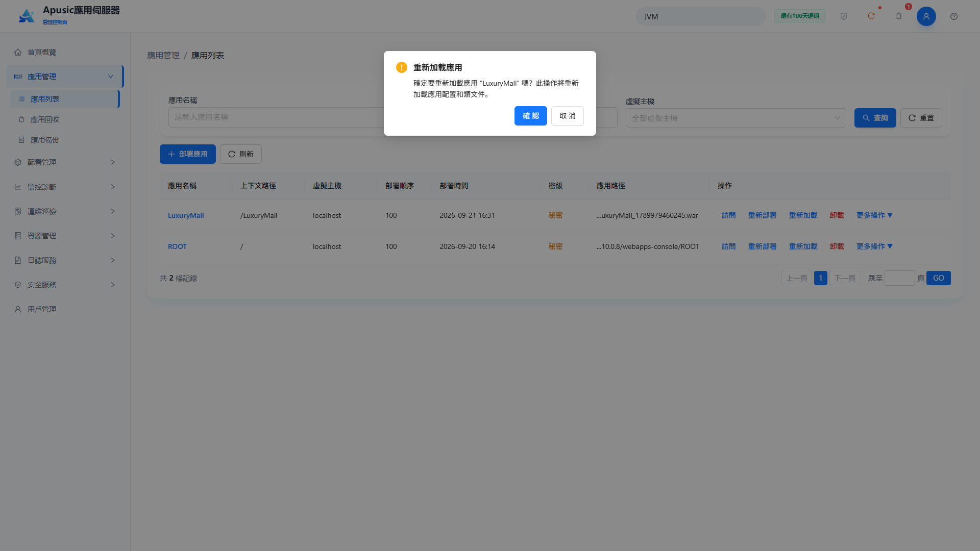Image resolution: width=980 pixels, height=551 pixels.
Task: Click the shield icon in header
Action: coord(844,16)
